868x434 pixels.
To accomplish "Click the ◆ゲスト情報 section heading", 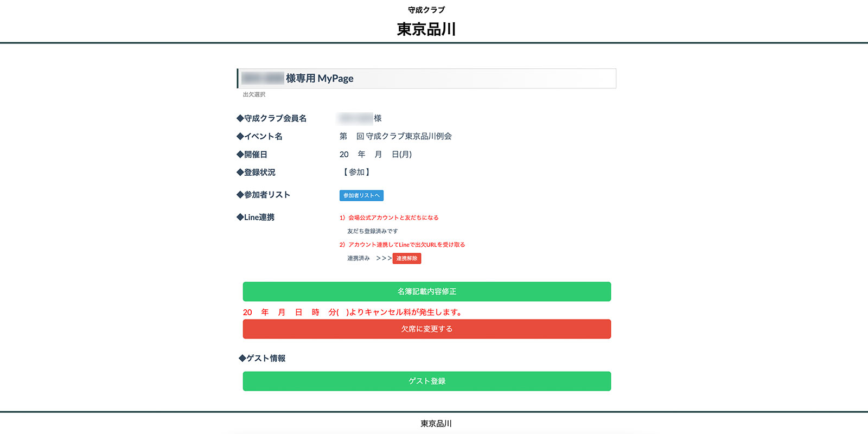I will pos(262,358).
